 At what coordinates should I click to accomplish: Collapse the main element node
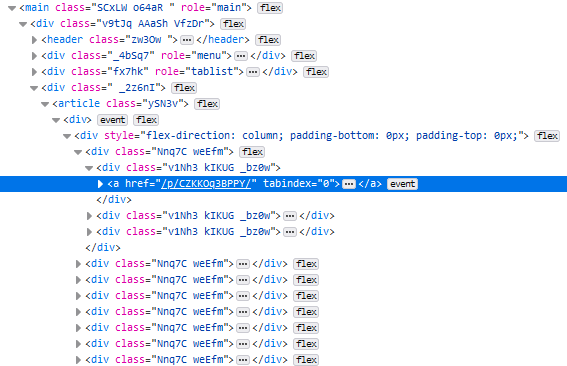[x=12, y=8]
